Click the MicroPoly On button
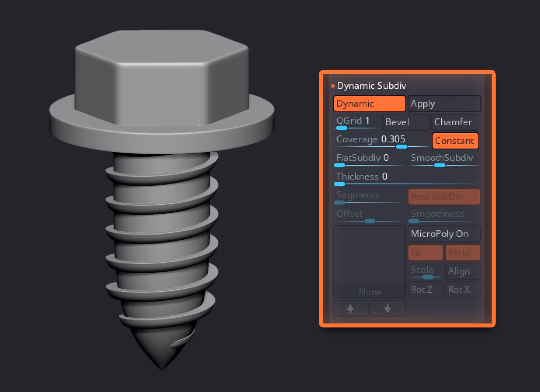 pyautogui.click(x=444, y=234)
